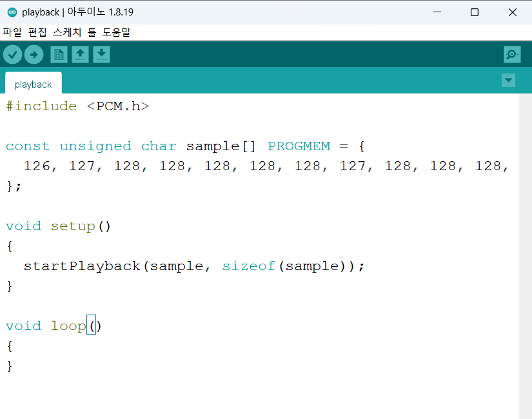This screenshot has width=532, height=419.
Task: Open the 편집 menu
Action: 37,32
